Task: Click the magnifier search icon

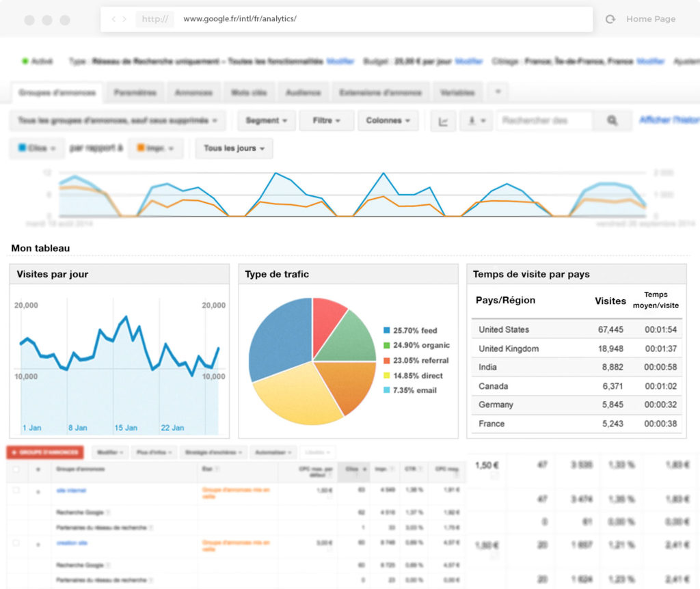Action: pos(612,120)
